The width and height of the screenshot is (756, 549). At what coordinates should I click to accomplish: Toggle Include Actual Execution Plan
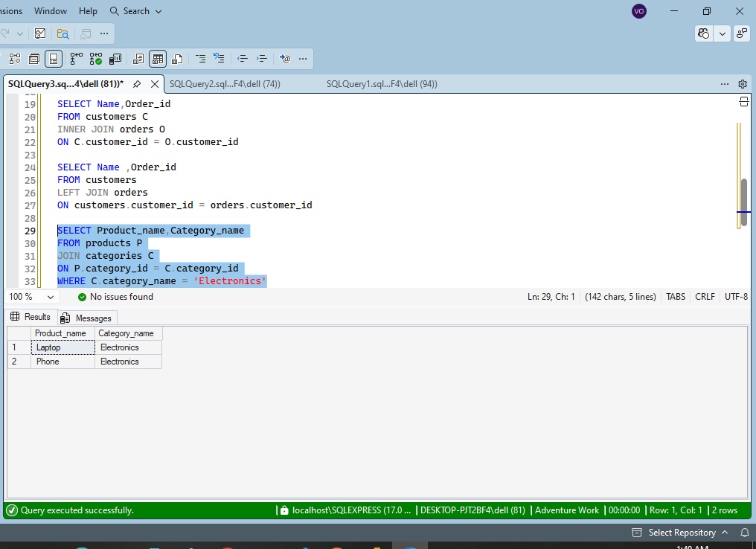click(x=76, y=59)
